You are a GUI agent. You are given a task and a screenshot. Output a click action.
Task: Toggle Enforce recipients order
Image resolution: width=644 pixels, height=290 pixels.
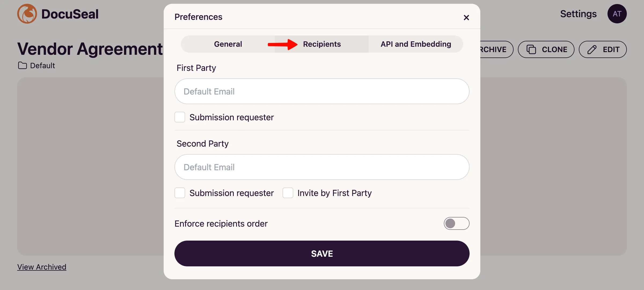(456, 223)
